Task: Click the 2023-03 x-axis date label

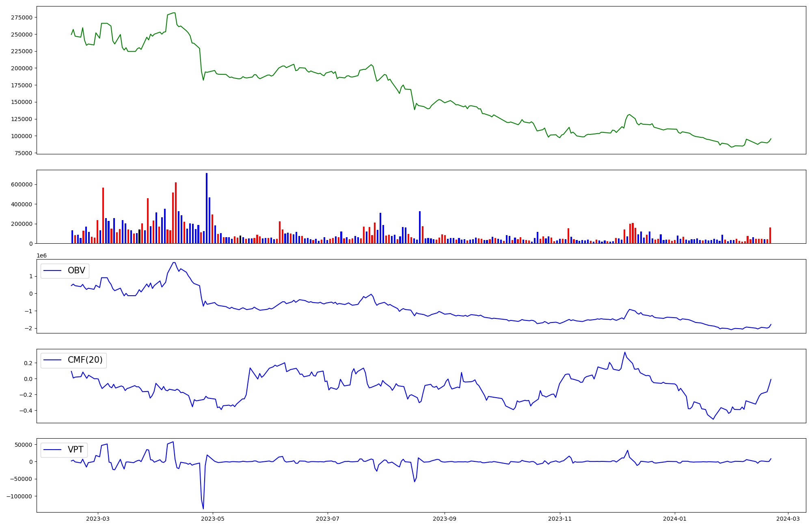Action: click(x=98, y=519)
